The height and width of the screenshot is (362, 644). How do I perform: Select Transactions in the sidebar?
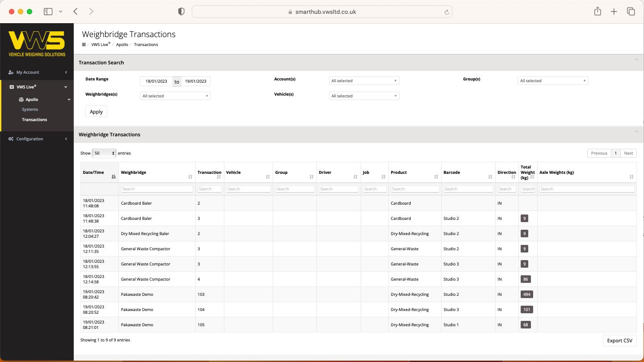tap(34, 120)
